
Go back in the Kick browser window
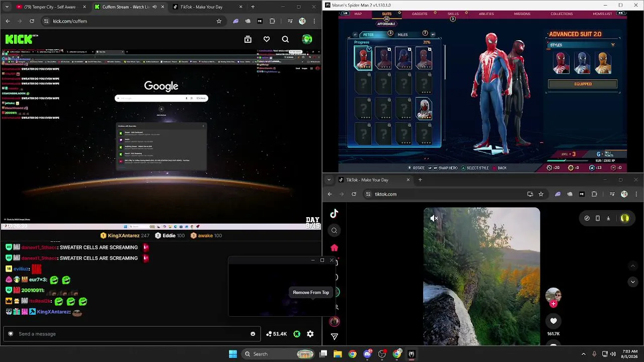[x=8, y=21]
